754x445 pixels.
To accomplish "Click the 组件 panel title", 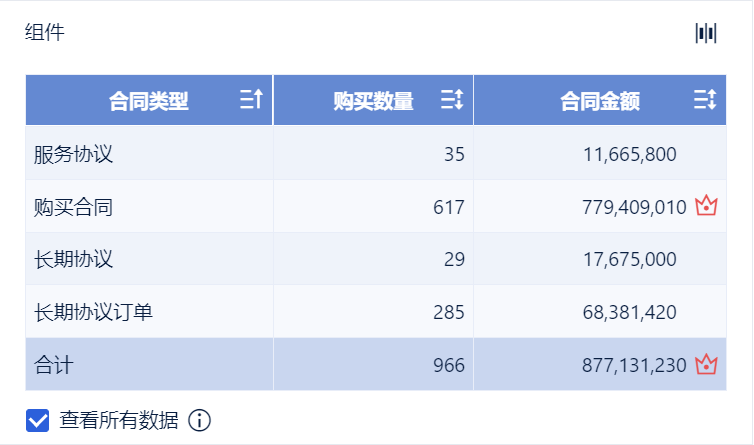I will (44, 33).
